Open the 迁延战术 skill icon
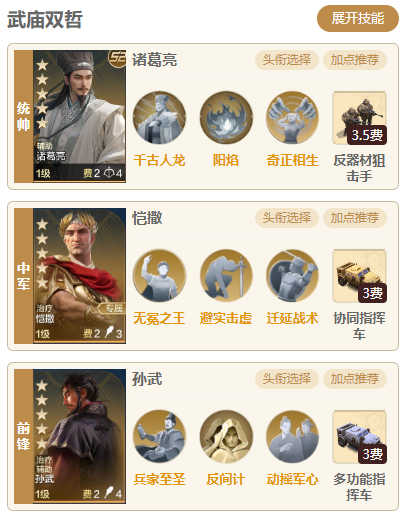This screenshot has width=406, height=520. 292,276
